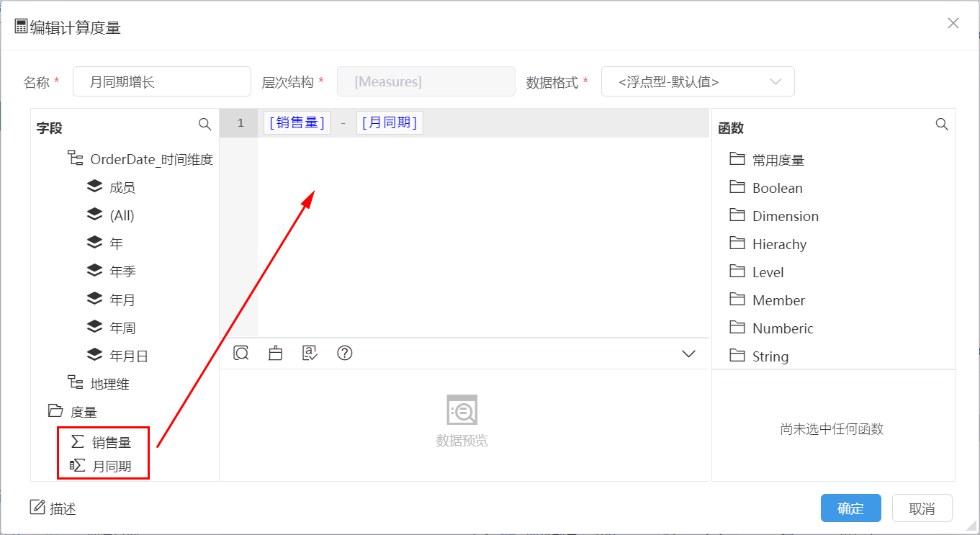The image size is (980, 535).
Task: Click the 度量 folder label
Action: point(84,412)
